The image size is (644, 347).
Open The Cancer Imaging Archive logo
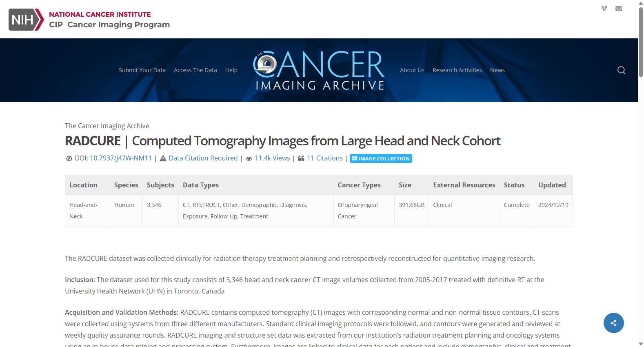point(319,70)
